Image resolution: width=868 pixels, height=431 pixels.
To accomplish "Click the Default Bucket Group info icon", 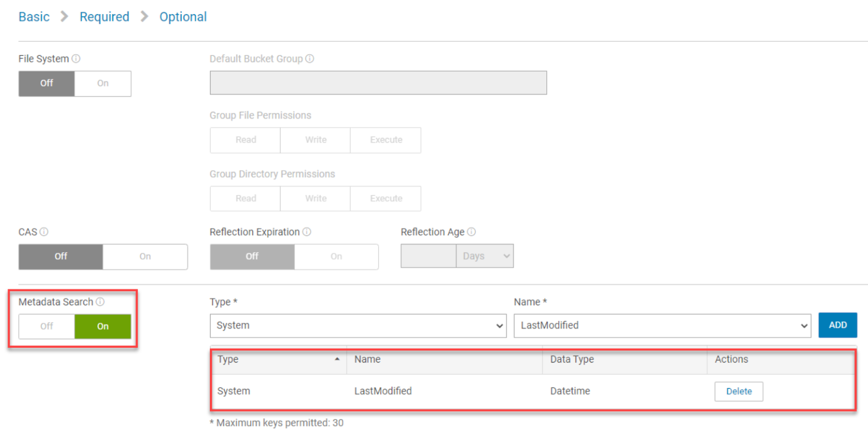I will pos(310,59).
